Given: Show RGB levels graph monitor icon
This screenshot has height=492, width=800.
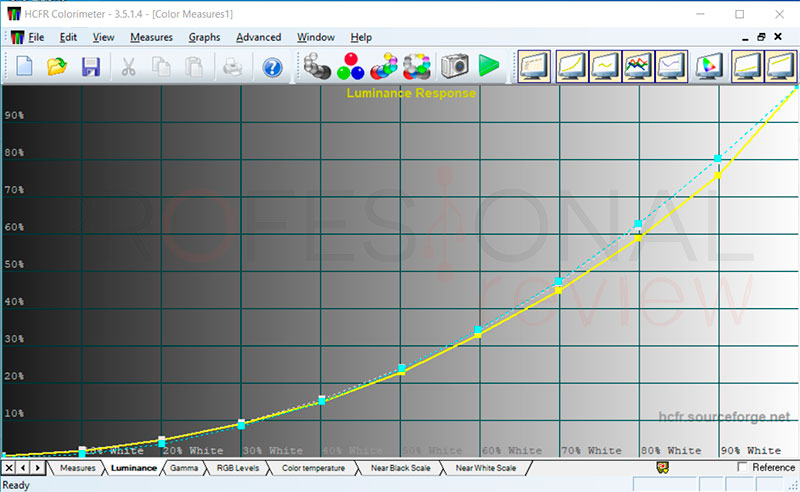Looking at the screenshot, I should pos(638,66).
